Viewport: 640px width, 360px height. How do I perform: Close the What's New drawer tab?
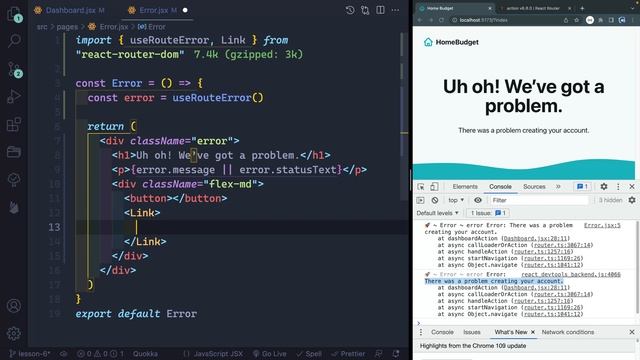533,332
